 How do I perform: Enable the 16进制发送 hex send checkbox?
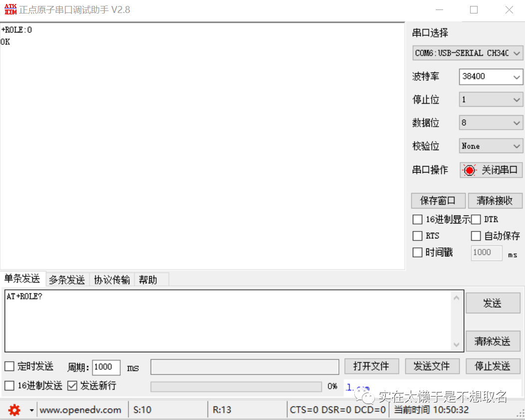[x=9, y=386]
